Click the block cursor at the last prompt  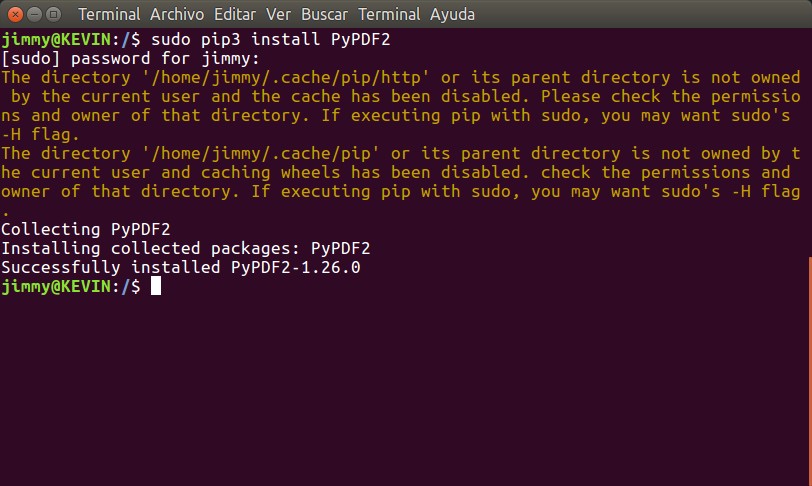(155, 287)
